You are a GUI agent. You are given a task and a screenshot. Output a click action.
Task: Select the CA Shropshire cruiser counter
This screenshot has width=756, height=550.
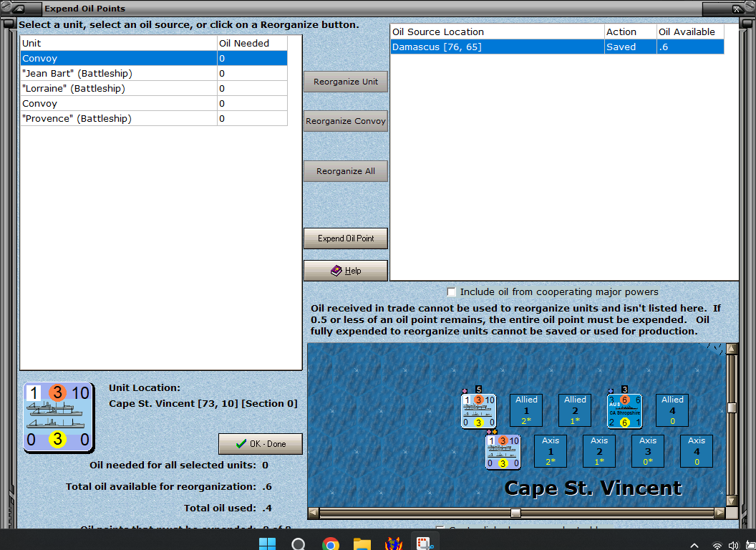tap(624, 411)
